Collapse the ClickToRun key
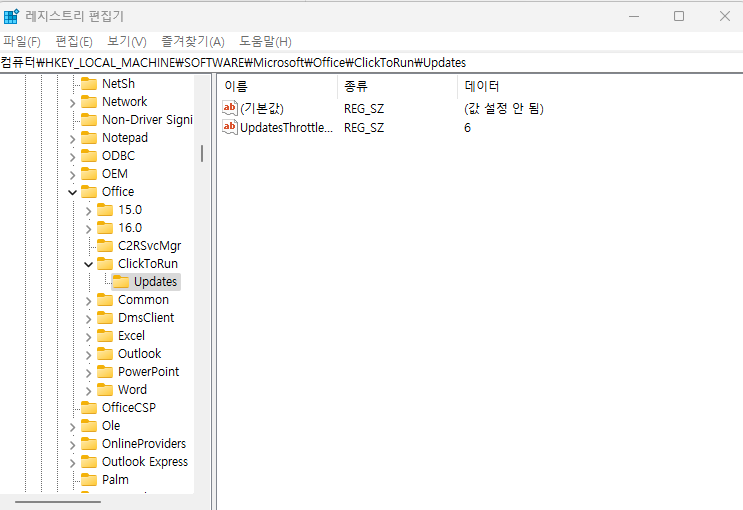The image size is (743, 510). pyautogui.click(x=88, y=264)
